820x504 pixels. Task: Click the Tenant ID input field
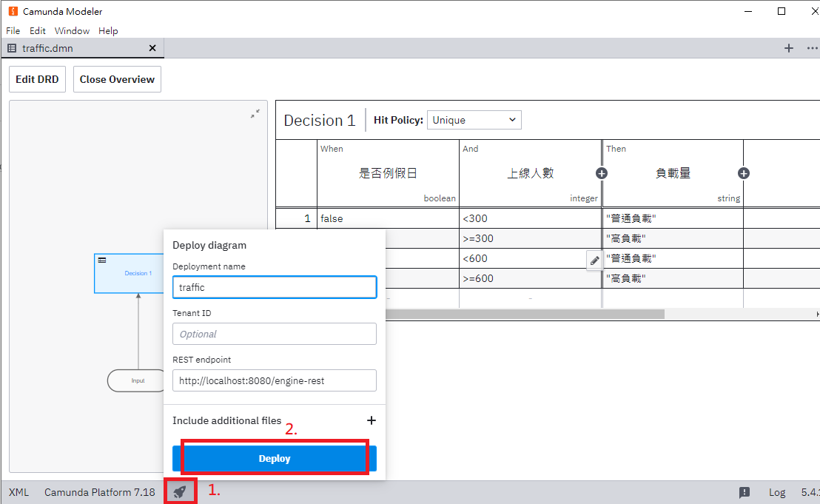pyautogui.click(x=275, y=334)
